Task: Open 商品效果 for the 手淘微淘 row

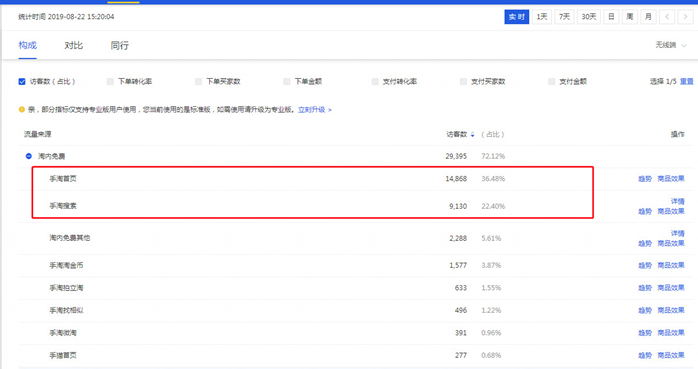Action: 671,333
